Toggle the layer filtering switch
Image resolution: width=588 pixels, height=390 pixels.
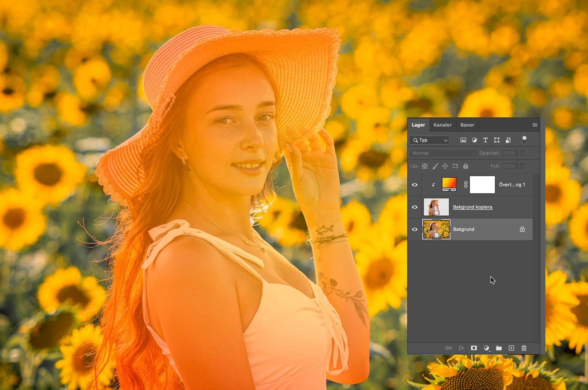tap(524, 140)
